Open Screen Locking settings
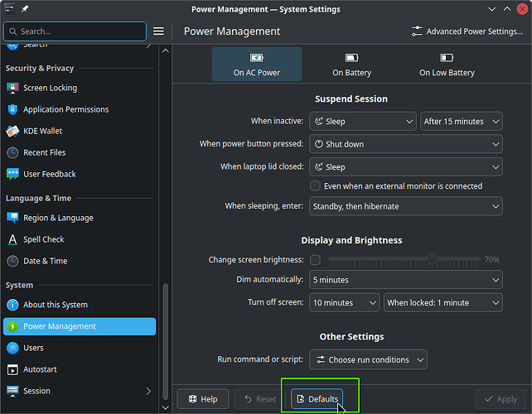532x414 pixels. [80, 88]
